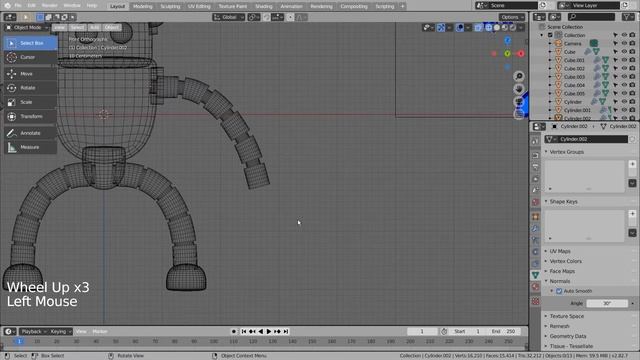
Task: Toggle the Auto Smooth checkbox
Action: pos(559,291)
